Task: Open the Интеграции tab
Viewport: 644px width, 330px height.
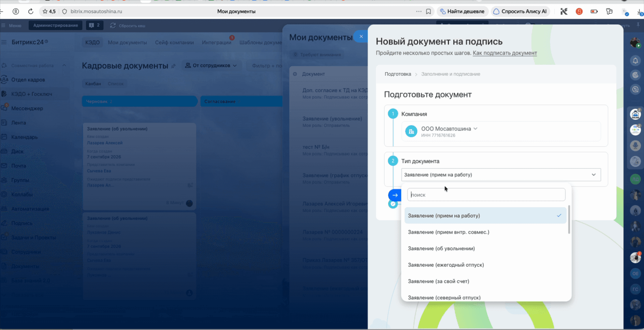Action: (x=217, y=42)
